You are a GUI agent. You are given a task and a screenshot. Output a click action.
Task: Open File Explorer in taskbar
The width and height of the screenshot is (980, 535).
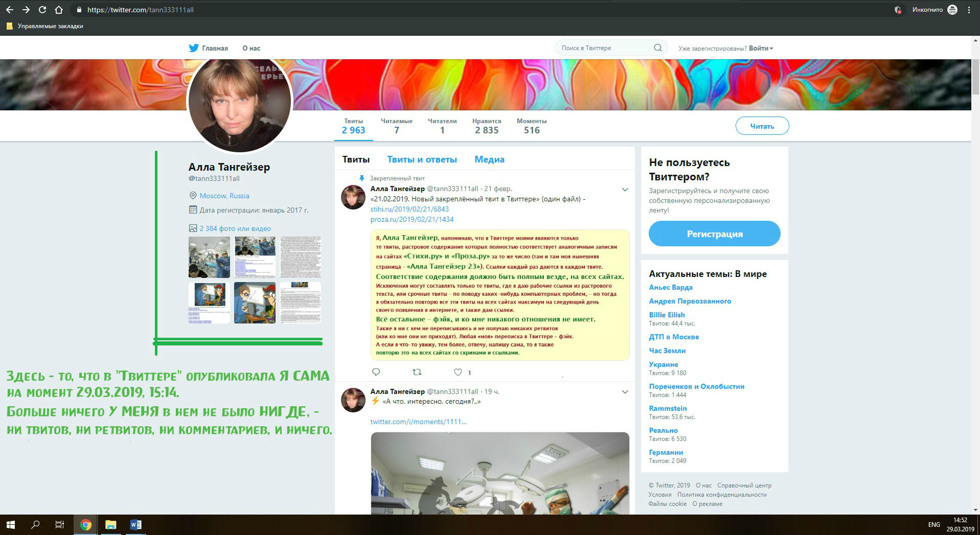pyautogui.click(x=110, y=525)
